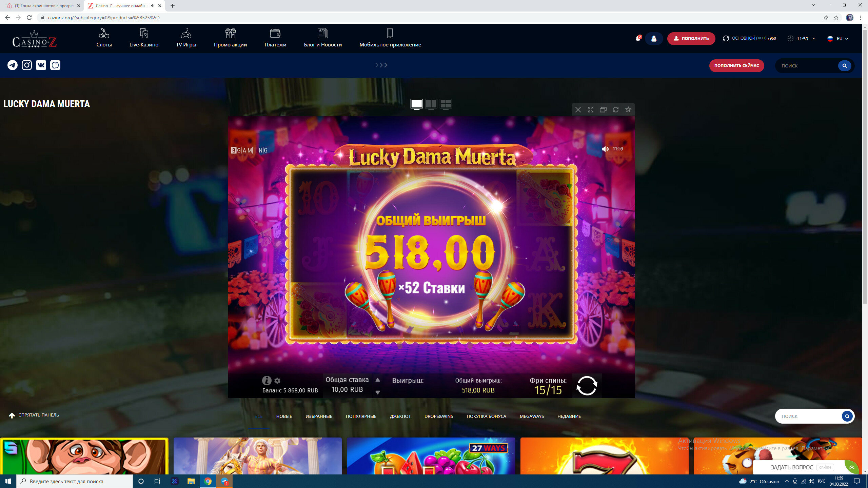Hide panel via Спрятать панель
The image size is (868, 488).
[34, 415]
